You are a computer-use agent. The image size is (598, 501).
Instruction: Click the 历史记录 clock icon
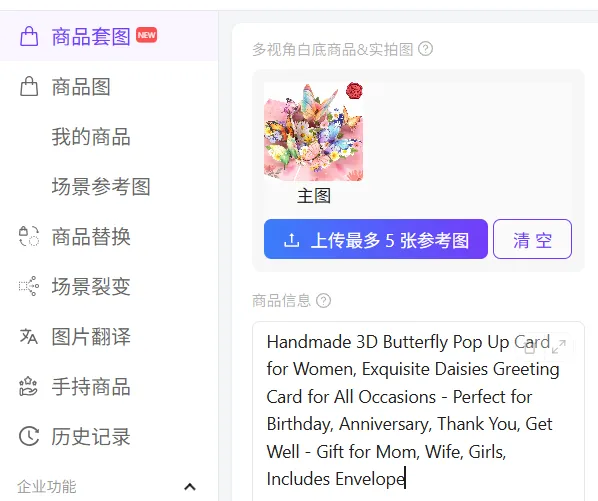(29, 436)
